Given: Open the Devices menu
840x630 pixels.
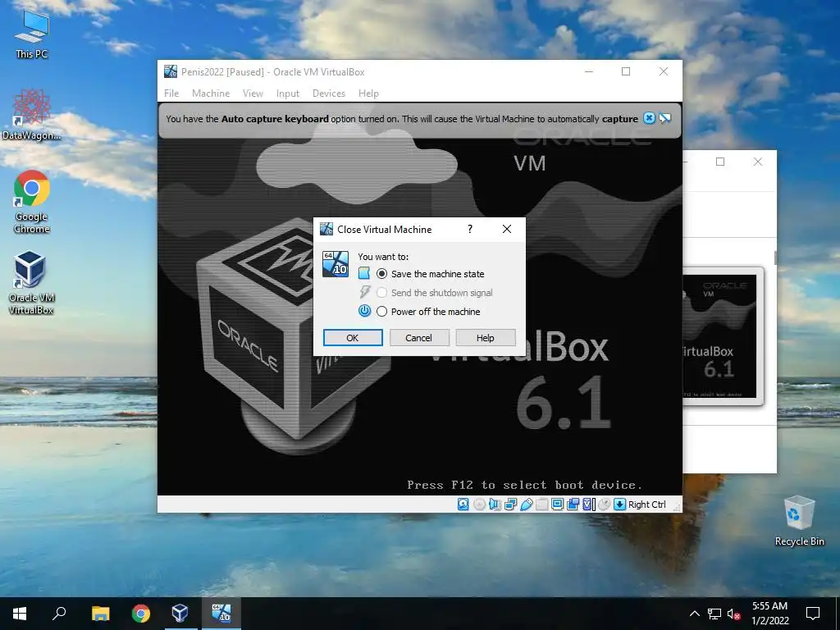Looking at the screenshot, I should pyautogui.click(x=329, y=94).
